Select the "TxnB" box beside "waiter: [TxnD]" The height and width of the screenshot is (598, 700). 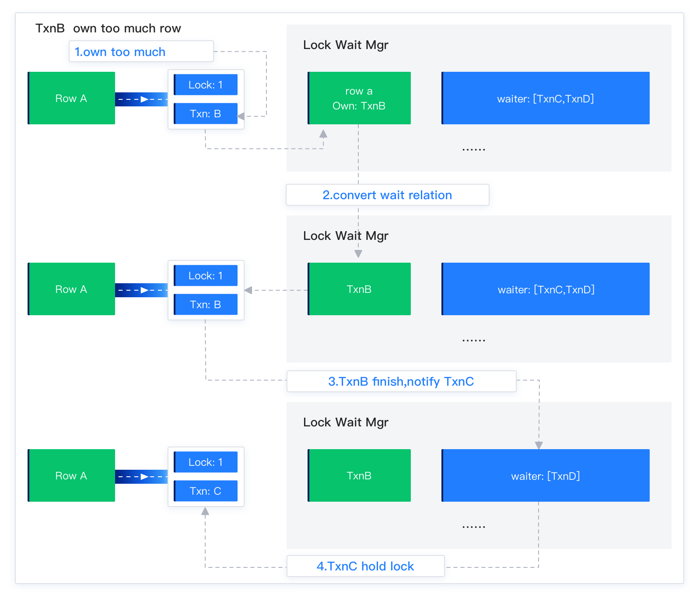[359, 475]
